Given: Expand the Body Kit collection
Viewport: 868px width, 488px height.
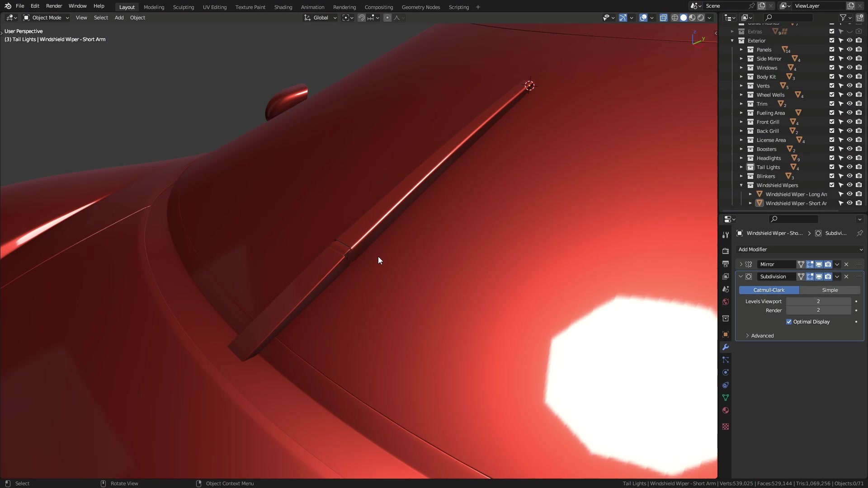Looking at the screenshot, I should pos(741,77).
